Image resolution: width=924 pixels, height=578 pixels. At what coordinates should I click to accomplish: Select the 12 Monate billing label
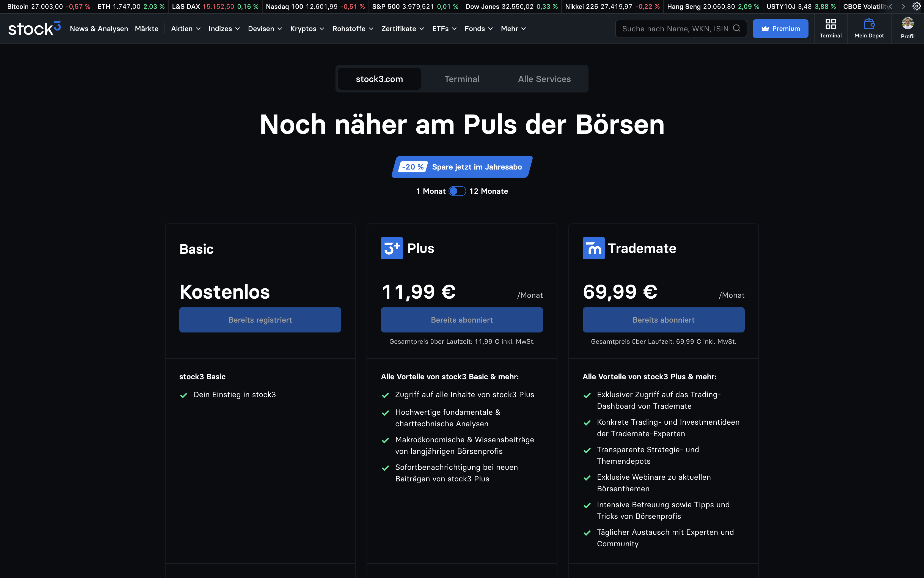pyautogui.click(x=488, y=191)
